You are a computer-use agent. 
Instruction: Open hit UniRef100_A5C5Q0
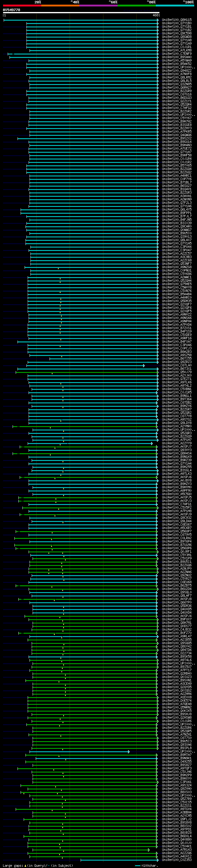click(177, 494)
